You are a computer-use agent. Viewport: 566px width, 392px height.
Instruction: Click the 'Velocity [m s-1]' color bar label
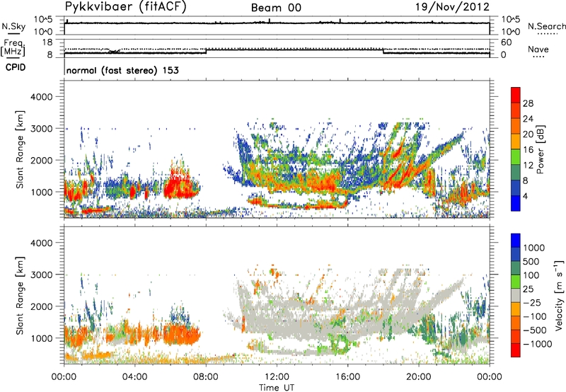(x=559, y=296)
